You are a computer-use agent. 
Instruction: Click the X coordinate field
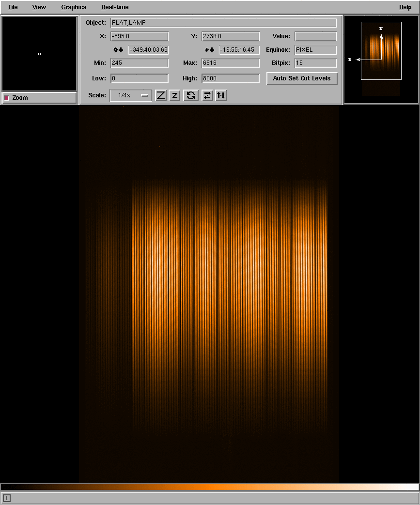[140, 36]
